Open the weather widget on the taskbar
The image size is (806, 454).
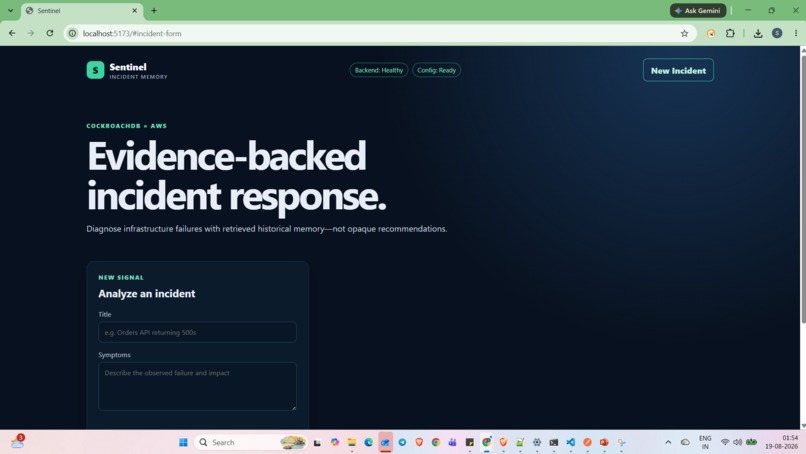[17, 441]
